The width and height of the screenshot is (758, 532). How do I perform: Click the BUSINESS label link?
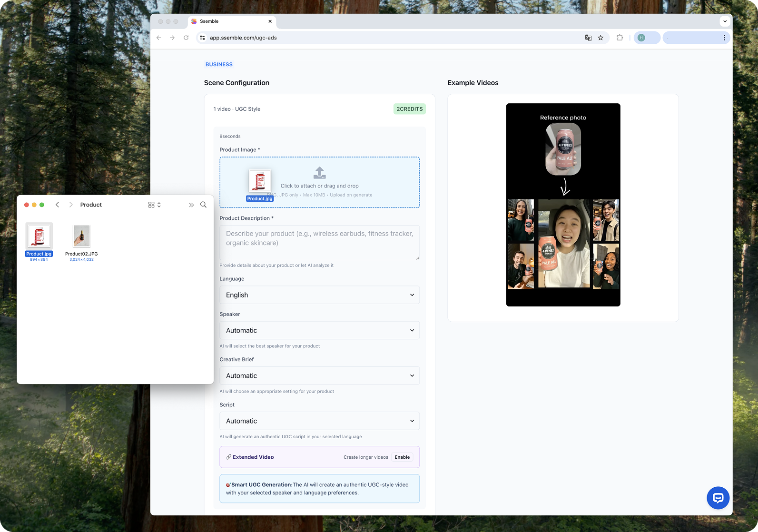(219, 64)
